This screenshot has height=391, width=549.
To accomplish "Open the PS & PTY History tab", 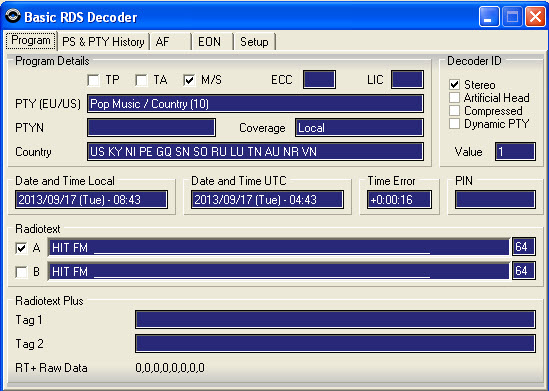I will click(103, 42).
